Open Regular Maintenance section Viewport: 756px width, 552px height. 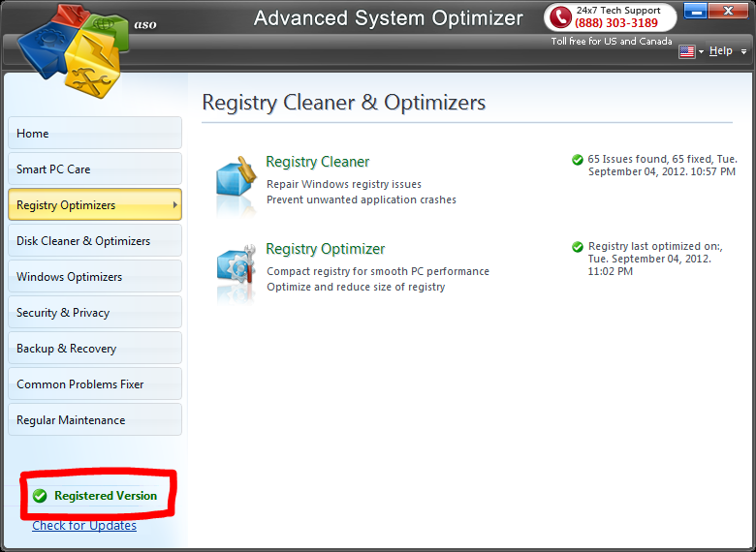coord(95,419)
